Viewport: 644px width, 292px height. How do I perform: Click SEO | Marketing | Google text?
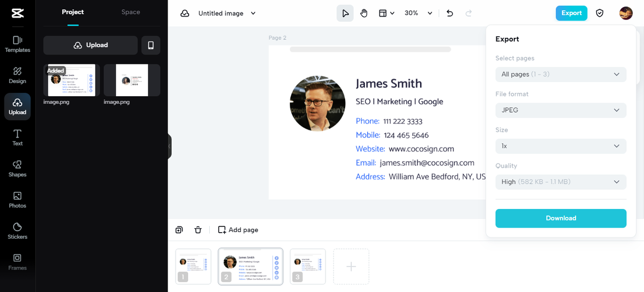coord(399,102)
